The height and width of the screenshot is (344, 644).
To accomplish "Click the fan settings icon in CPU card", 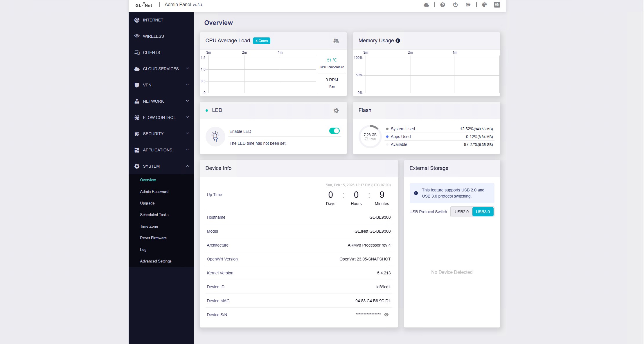I will tap(336, 41).
